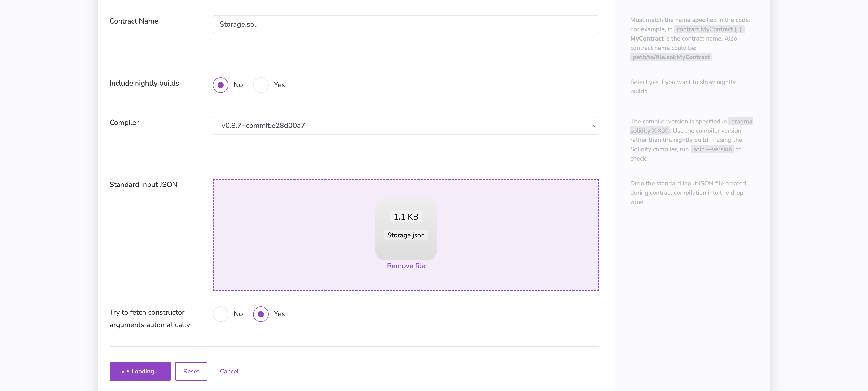Select Yes for nightly builds

click(x=261, y=85)
